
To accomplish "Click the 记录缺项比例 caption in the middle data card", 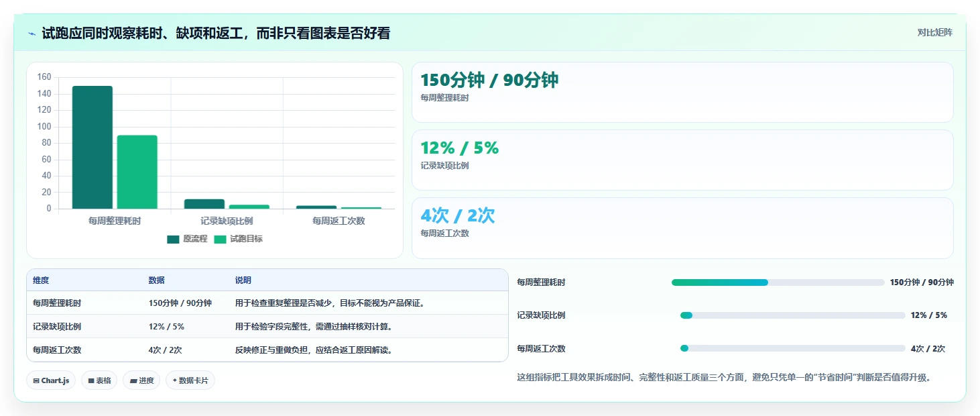I will coord(444,166).
